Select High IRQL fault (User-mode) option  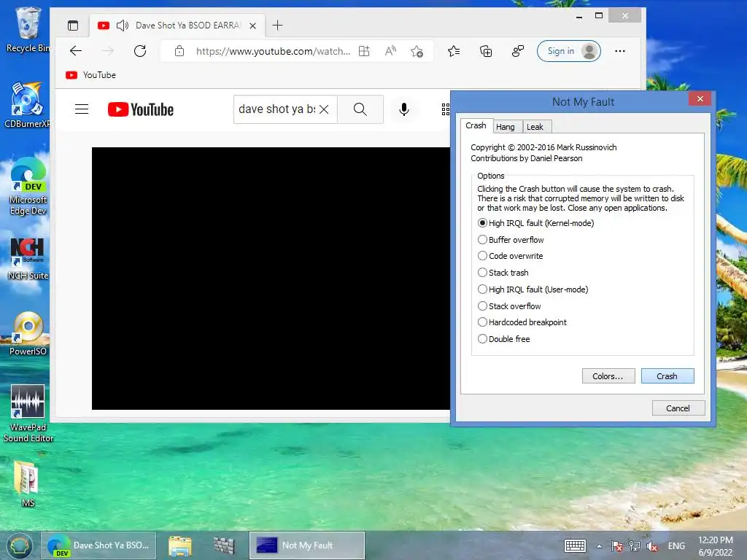[x=533, y=289]
